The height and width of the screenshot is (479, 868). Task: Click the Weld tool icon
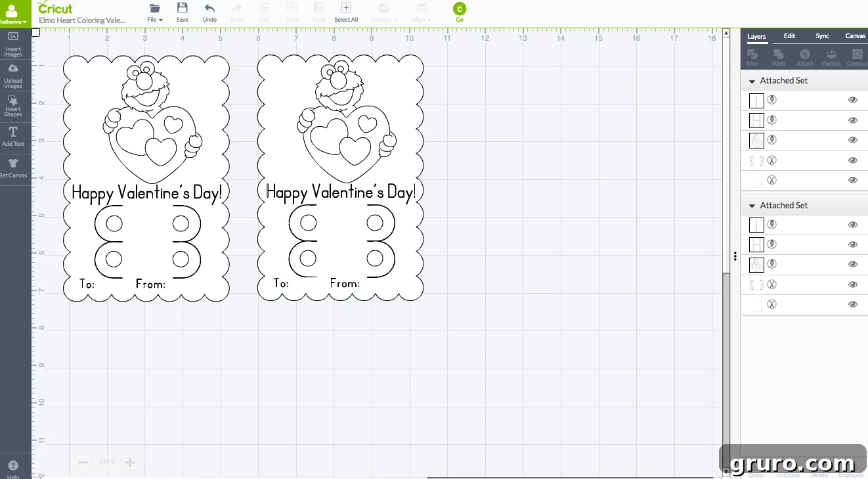(x=779, y=58)
